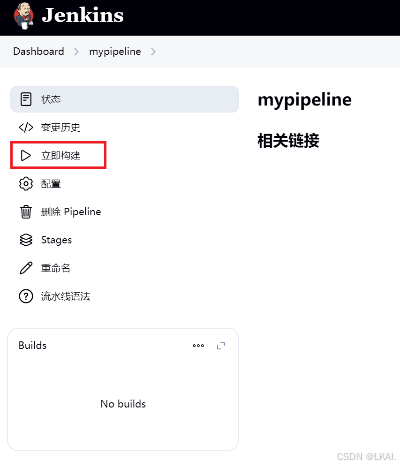Click the trash can delete icon
The width and height of the screenshot is (400, 468).
tap(26, 212)
